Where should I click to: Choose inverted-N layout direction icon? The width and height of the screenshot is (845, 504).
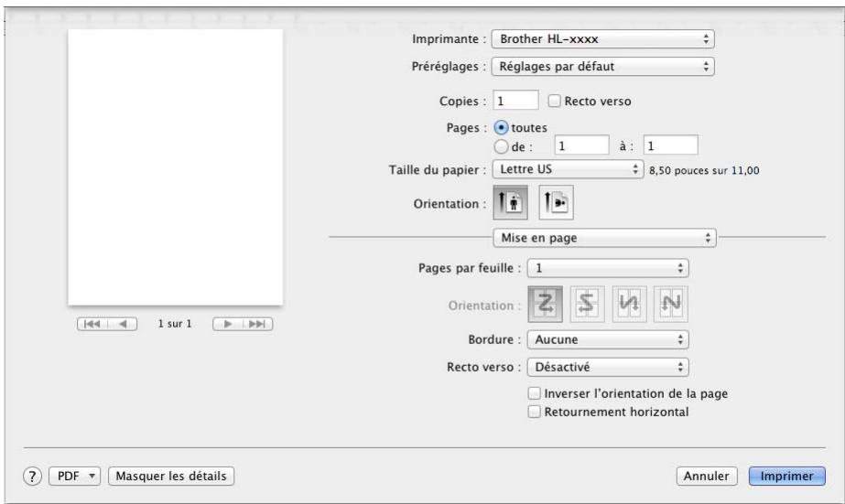click(x=629, y=304)
